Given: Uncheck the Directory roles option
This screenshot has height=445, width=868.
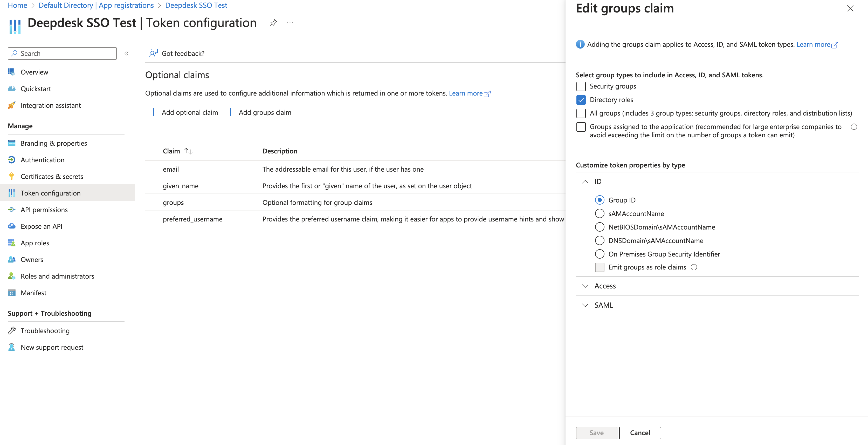Looking at the screenshot, I should [x=581, y=100].
